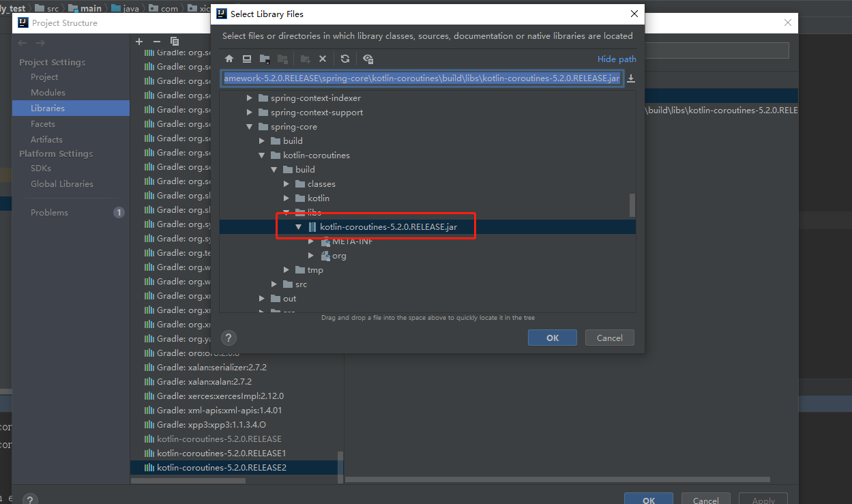Image resolution: width=852 pixels, height=504 pixels.
Task: Open Artifacts settings section
Action: pos(46,140)
